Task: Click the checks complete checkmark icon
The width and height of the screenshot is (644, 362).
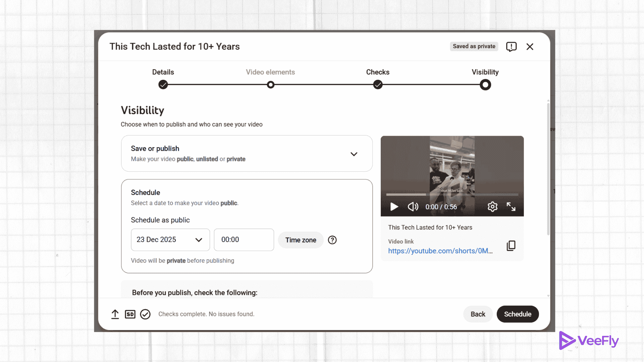Action: coord(145,314)
